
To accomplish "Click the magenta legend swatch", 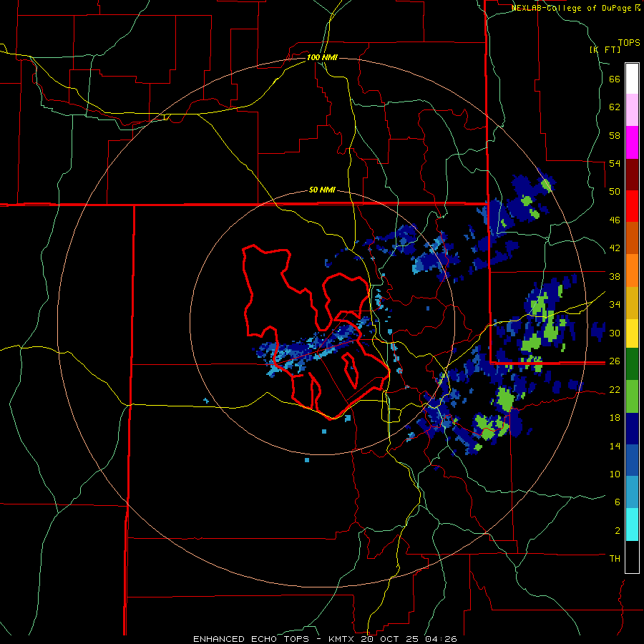I will click(x=632, y=142).
